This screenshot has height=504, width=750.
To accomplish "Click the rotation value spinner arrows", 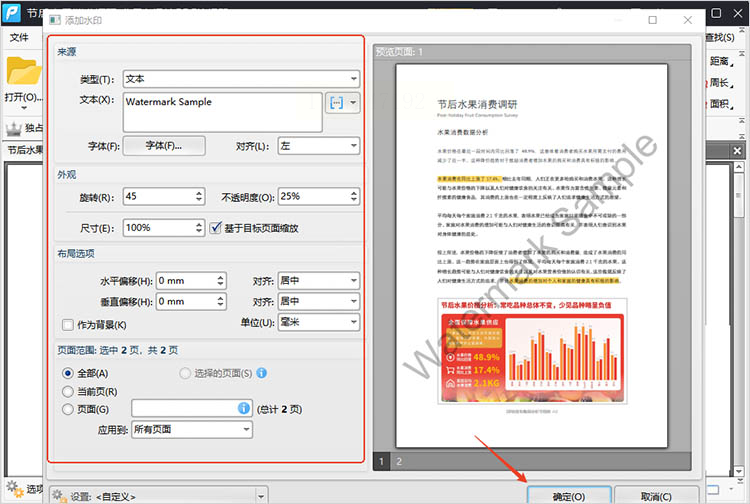I will point(199,197).
